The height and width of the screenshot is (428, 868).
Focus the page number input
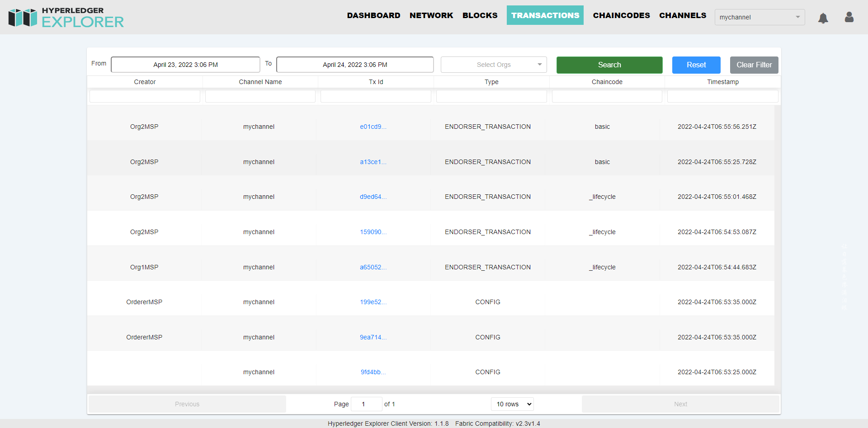point(366,404)
